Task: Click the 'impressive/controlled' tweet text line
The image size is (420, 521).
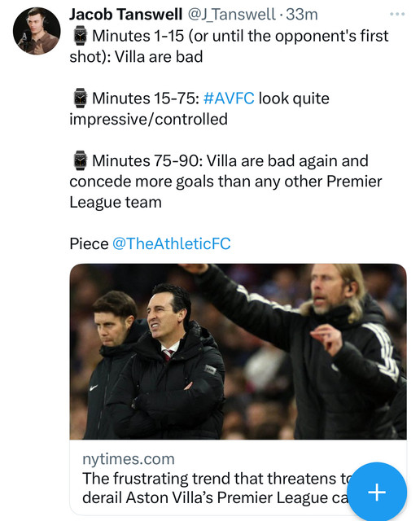Action: pos(148,120)
